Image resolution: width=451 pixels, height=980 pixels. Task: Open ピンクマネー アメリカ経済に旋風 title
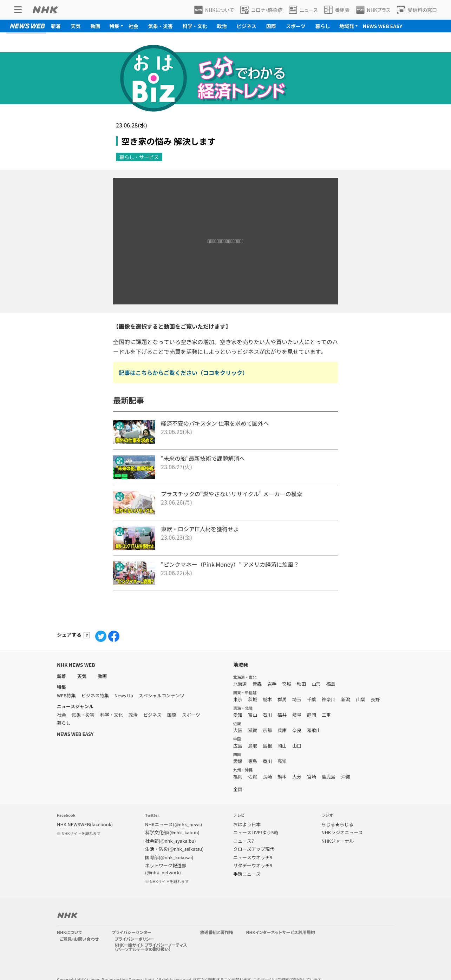[230, 565]
